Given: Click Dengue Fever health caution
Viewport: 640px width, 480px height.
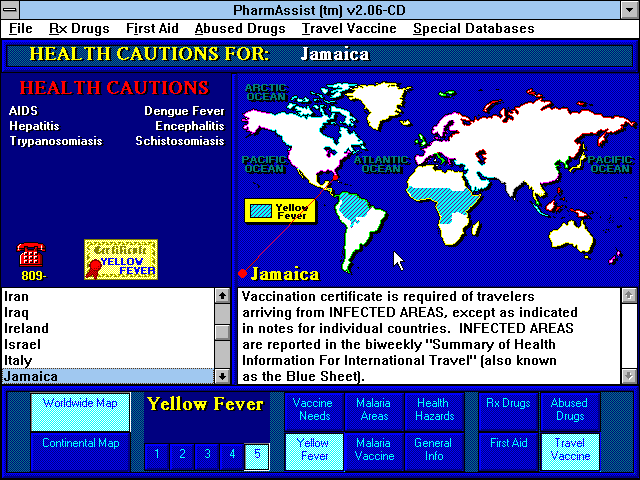Looking at the screenshot, I should tap(184, 111).
